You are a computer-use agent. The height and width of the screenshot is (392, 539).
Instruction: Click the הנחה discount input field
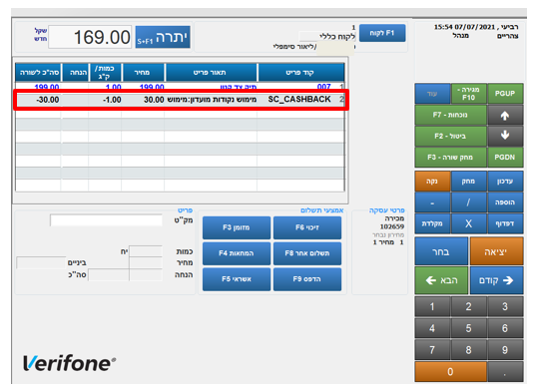(146, 275)
